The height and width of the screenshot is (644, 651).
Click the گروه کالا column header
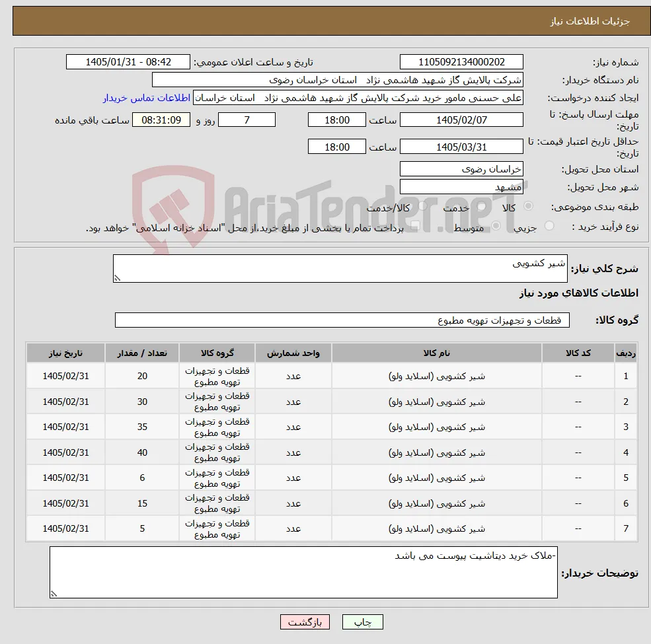tap(217, 353)
